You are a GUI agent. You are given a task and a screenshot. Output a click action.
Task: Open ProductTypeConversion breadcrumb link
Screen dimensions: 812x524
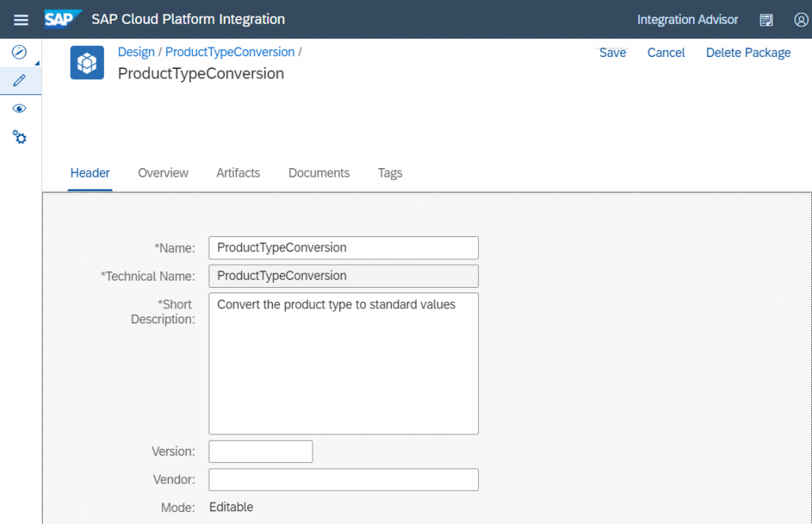coord(230,52)
